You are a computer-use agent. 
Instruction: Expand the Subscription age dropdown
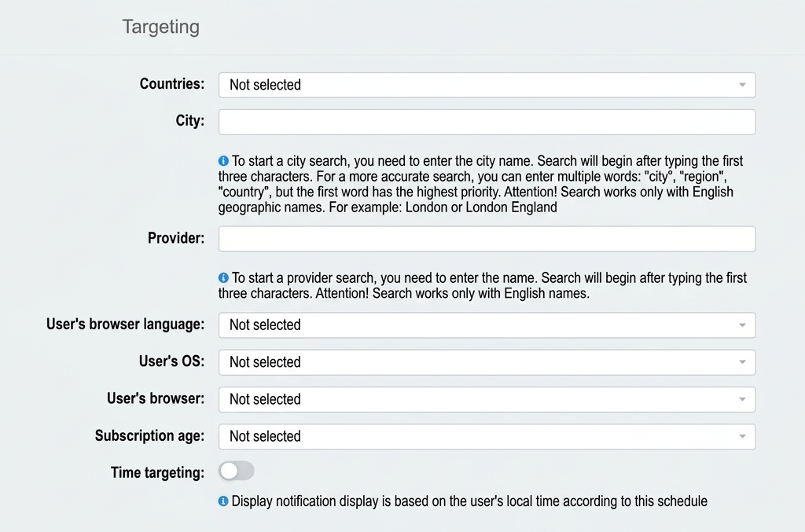pyautogui.click(x=487, y=437)
